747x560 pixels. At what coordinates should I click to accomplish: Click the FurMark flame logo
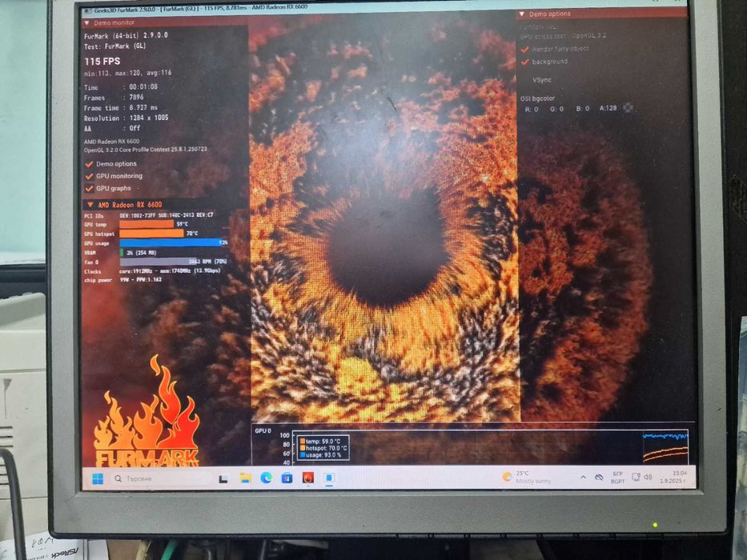tap(147, 412)
